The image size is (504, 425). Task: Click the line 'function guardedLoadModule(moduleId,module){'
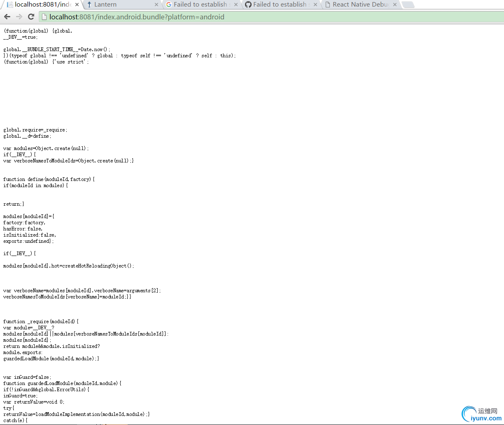point(62,383)
